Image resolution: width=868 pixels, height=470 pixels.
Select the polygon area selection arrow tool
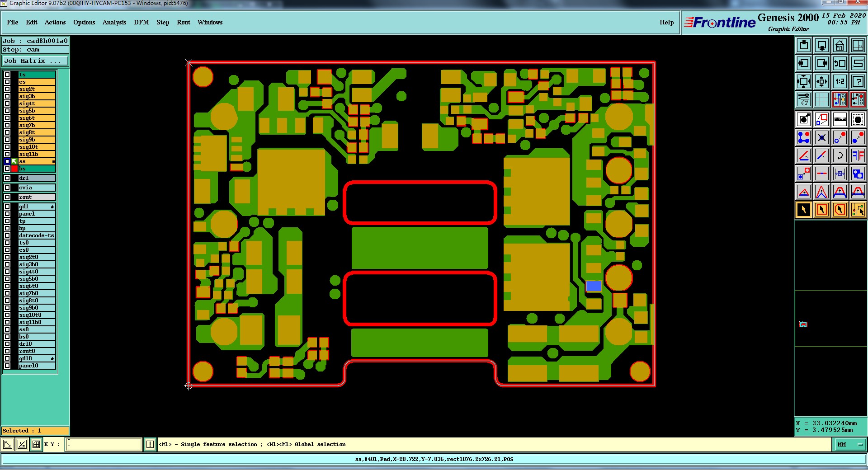pos(840,210)
